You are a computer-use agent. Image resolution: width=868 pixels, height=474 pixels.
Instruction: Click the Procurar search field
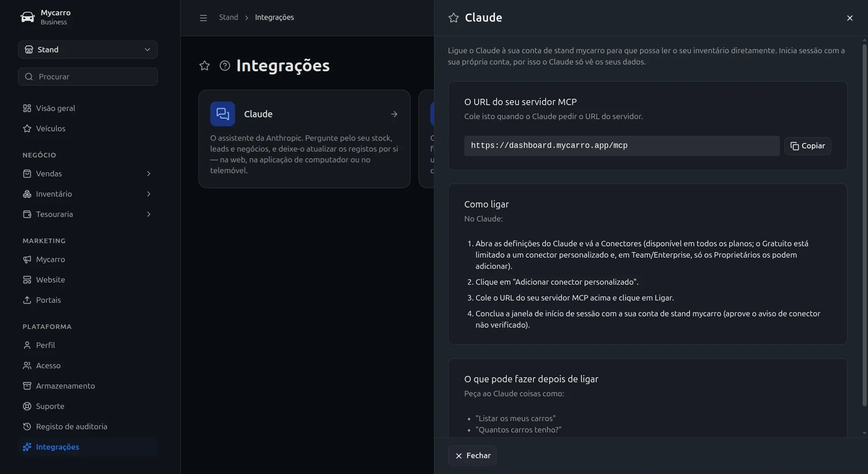pyautogui.click(x=88, y=76)
